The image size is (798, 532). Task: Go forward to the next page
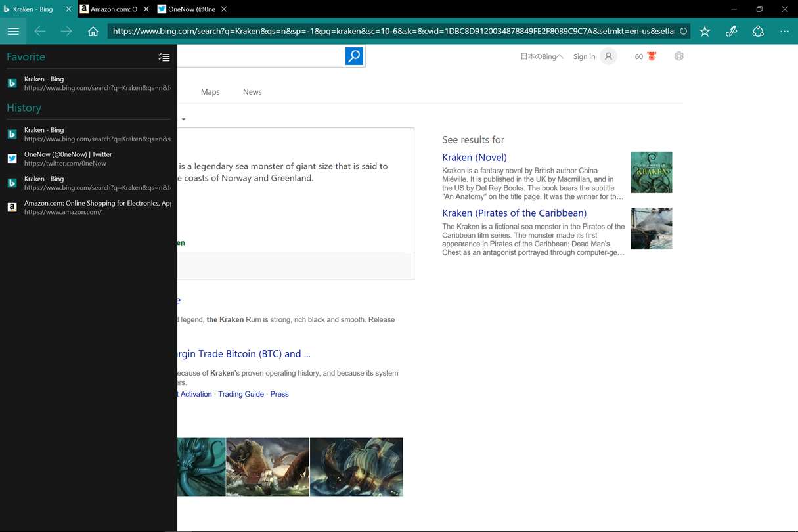tap(66, 31)
